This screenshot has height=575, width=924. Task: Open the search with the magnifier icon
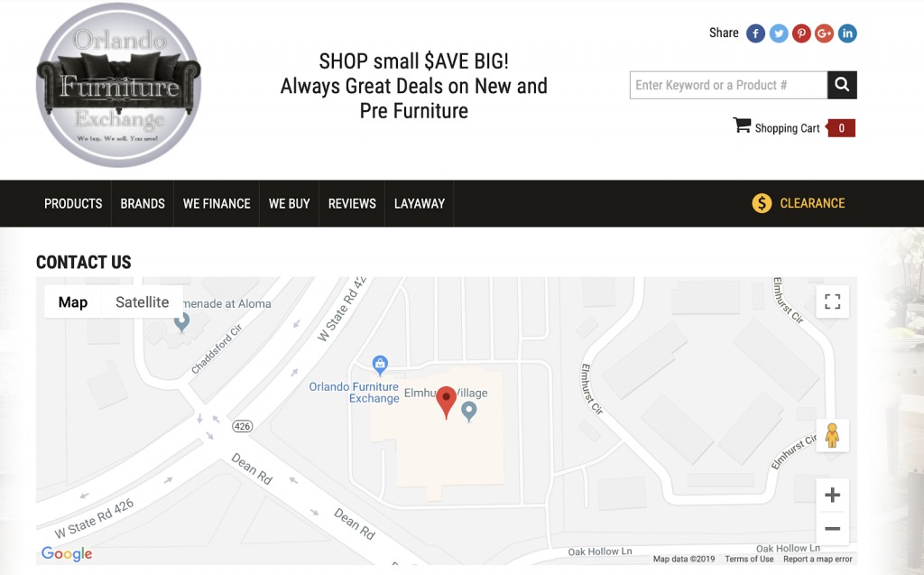[x=842, y=84]
